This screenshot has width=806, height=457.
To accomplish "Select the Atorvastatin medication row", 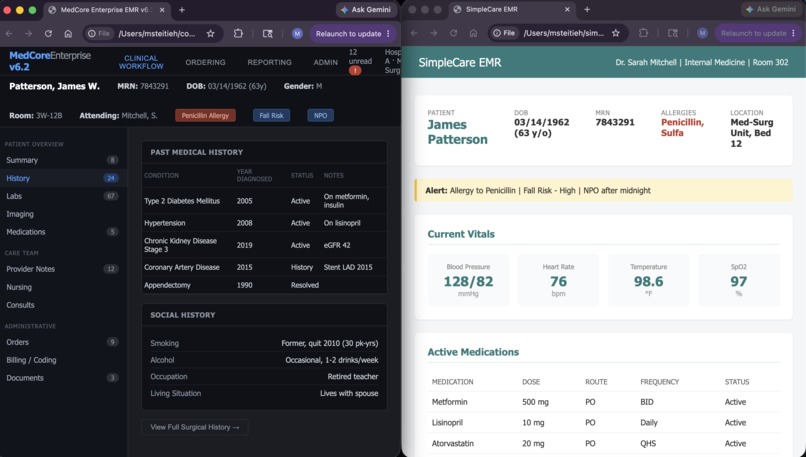I will point(603,443).
